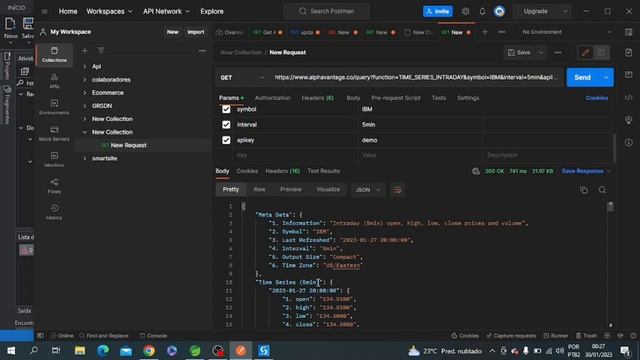The image size is (640, 360).
Task: Expand the colaboradores collection
Action: [x=85, y=80]
